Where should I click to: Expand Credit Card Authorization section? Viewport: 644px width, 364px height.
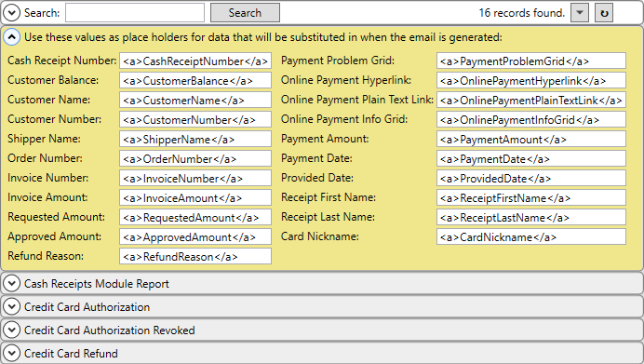[x=11, y=307]
